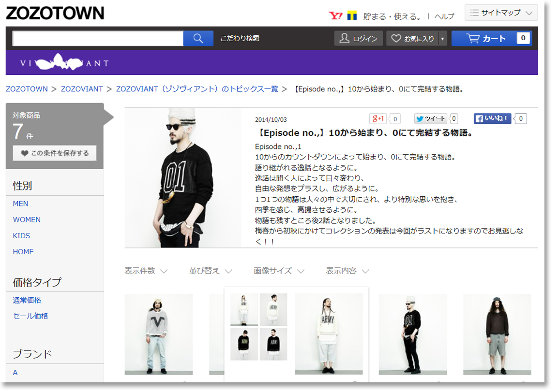The height and width of the screenshot is (392, 558).
Task: Click in the search input field
Action: (98, 38)
